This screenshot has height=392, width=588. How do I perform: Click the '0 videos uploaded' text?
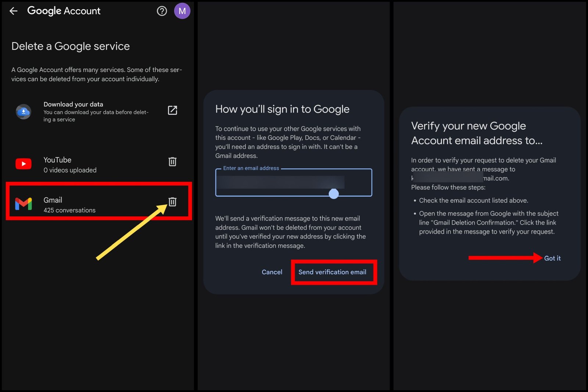pos(70,170)
